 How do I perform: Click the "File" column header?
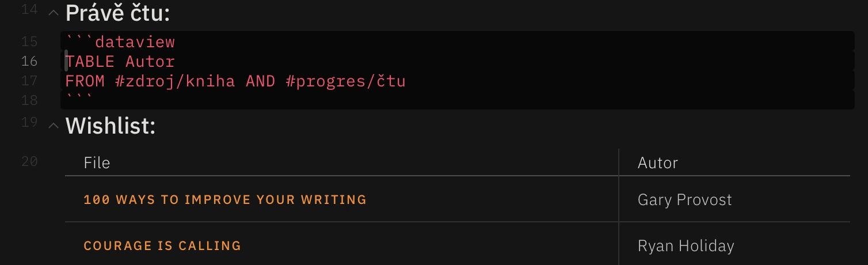click(x=97, y=163)
